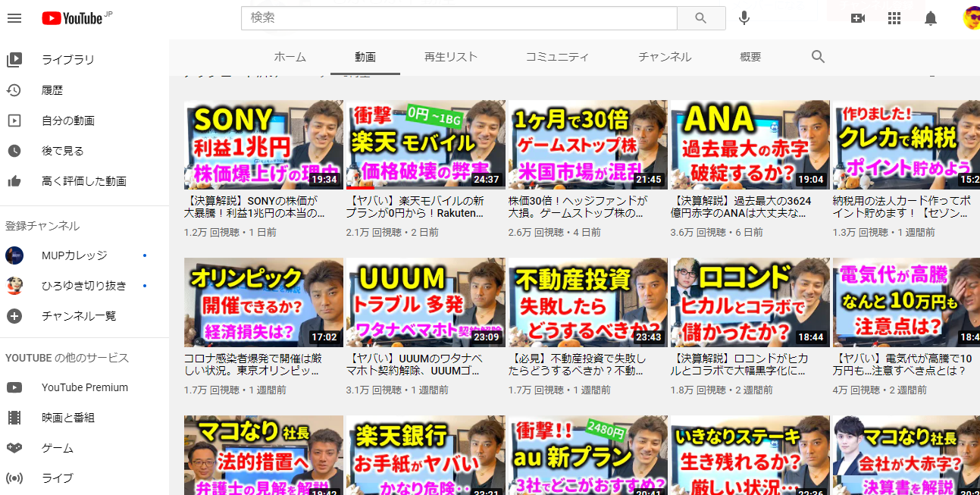
Task: Open the UUUM トラブル多発 video thumbnail
Action: 426,302
